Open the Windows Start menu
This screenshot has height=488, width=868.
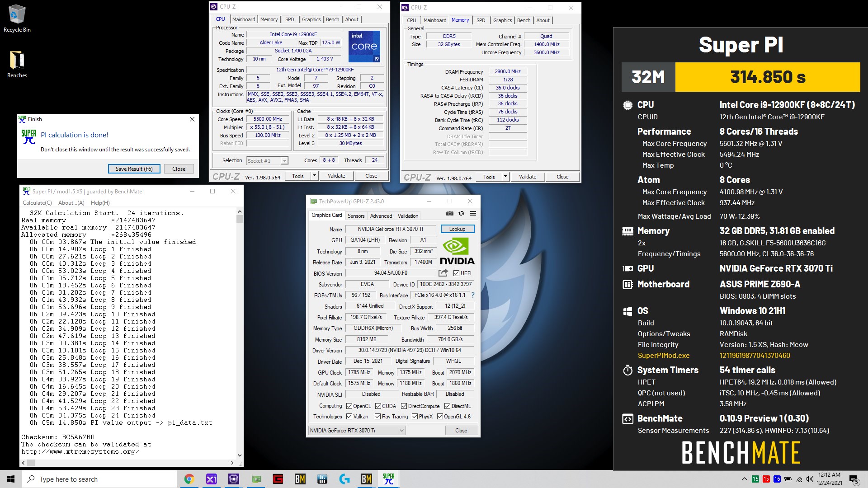(x=11, y=479)
